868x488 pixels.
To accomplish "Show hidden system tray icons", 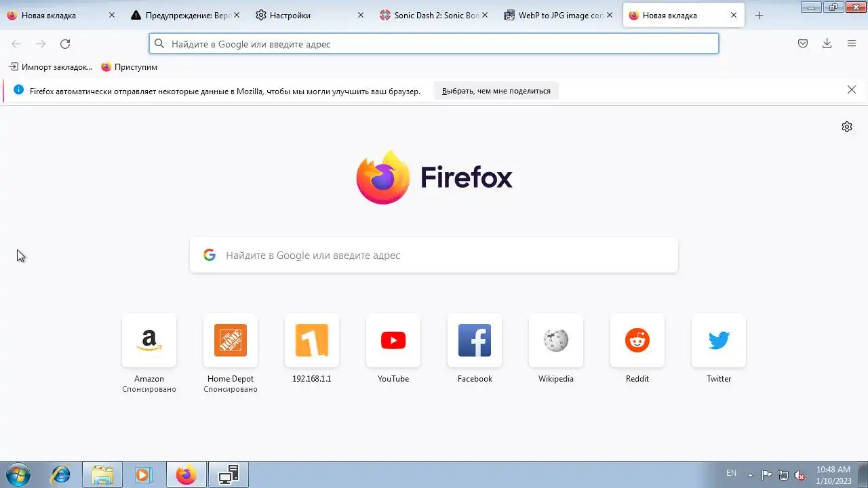I will [x=750, y=475].
